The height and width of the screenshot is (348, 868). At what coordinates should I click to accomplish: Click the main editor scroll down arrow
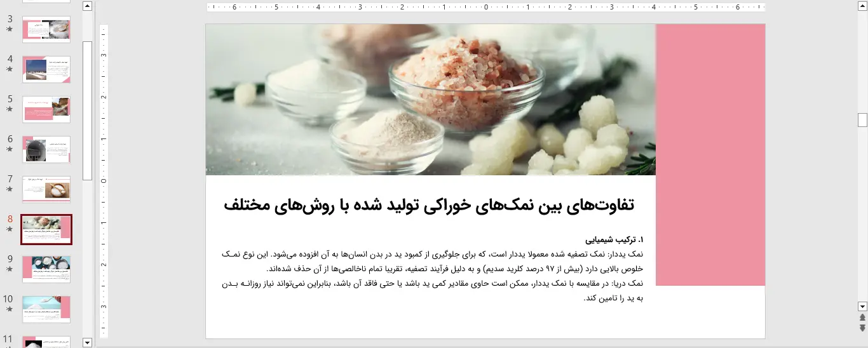pyautogui.click(x=862, y=305)
